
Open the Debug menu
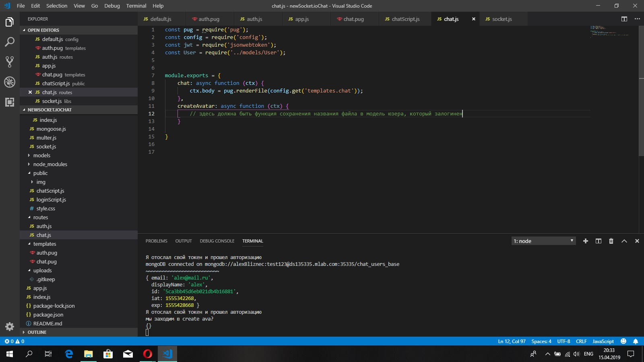(x=112, y=6)
